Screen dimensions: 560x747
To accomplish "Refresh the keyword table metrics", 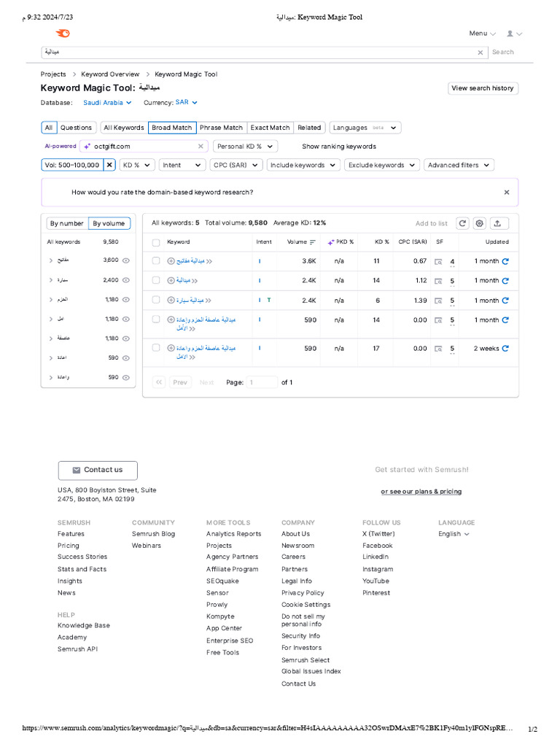I will tap(462, 223).
